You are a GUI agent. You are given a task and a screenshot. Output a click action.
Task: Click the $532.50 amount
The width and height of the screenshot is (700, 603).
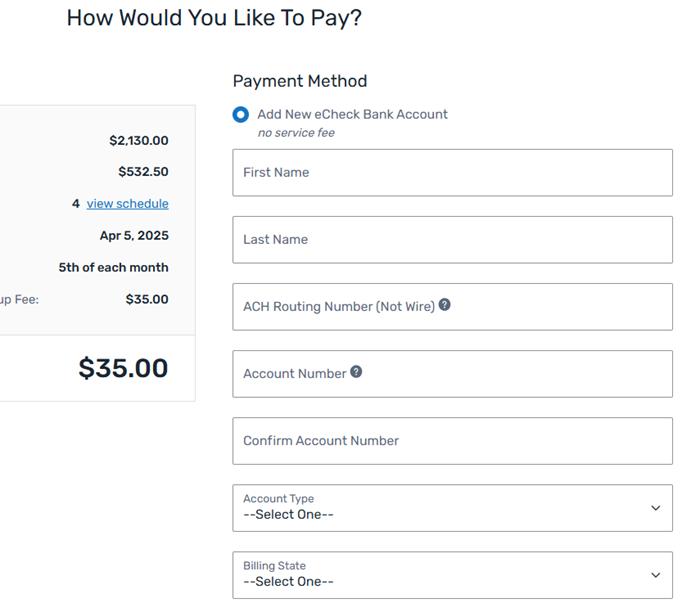(143, 172)
